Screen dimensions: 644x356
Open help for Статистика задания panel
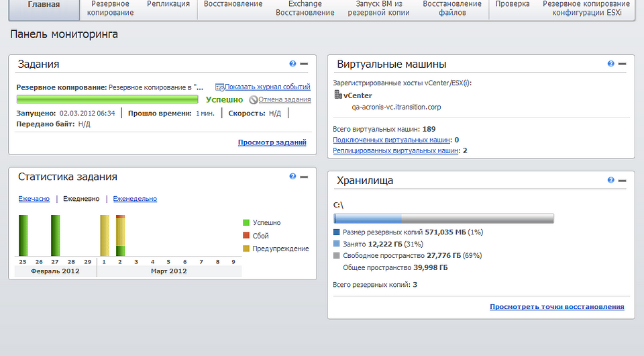[x=292, y=177]
